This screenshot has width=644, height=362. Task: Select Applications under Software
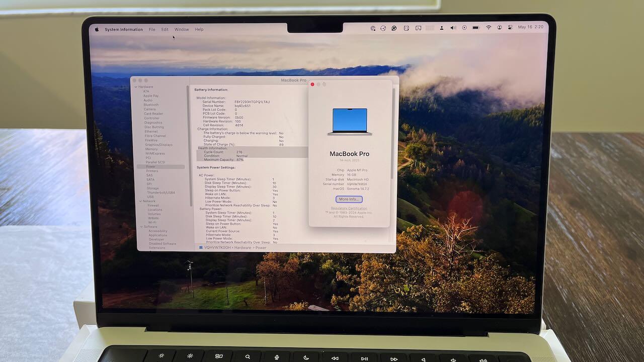pyautogui.click(x=158, y=235)
